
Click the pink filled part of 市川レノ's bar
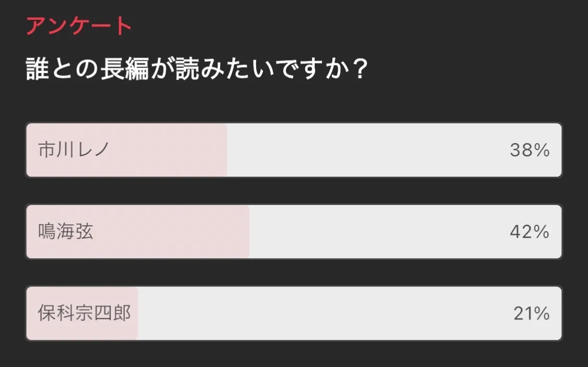[x=167, y=150]
